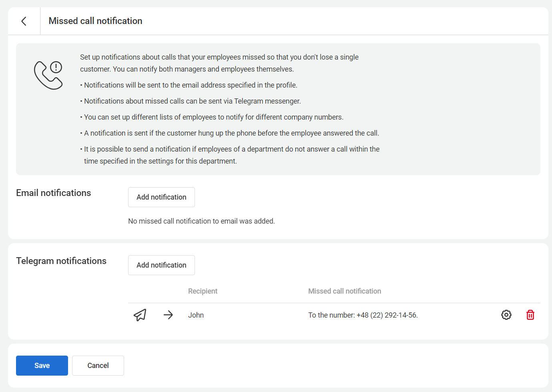Add notification under Telegram notifications
This screenshot has height=392, width=552.
161,265
